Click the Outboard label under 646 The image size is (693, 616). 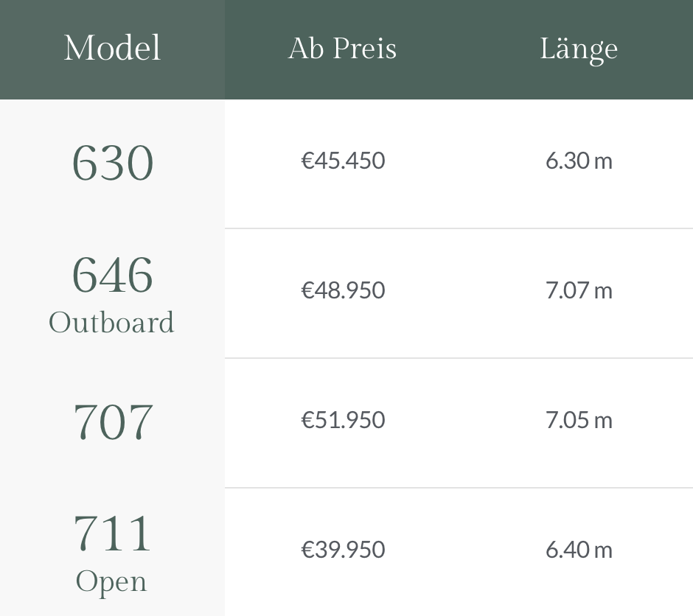[x=112, y=323]
